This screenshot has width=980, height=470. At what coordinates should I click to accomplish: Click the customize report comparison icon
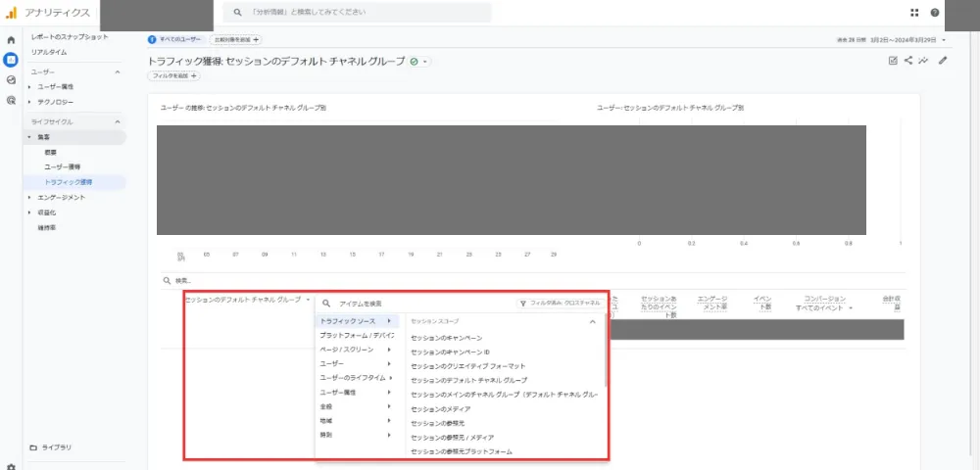point(893,61)
